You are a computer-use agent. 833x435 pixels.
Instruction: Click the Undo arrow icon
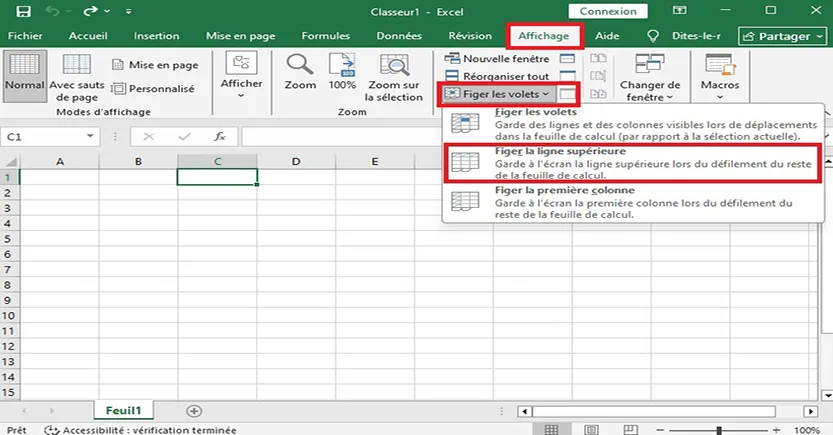[52, 11]
